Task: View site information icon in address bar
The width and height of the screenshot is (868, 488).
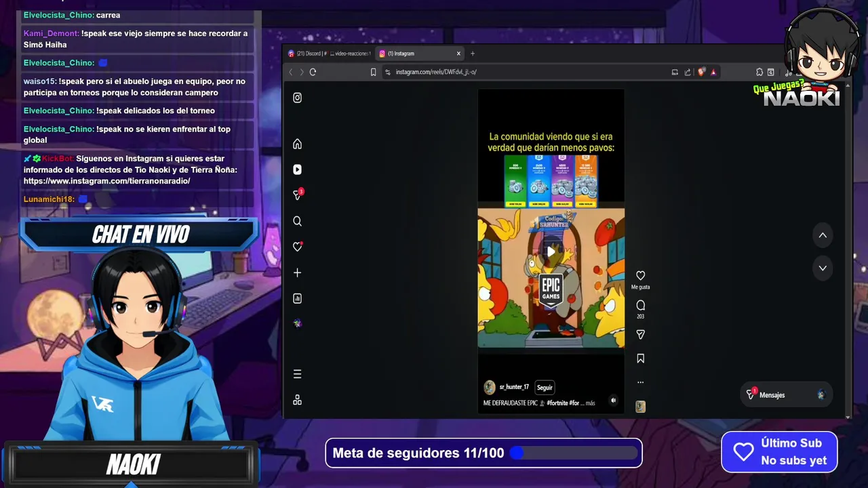Action: pos(388,72)
